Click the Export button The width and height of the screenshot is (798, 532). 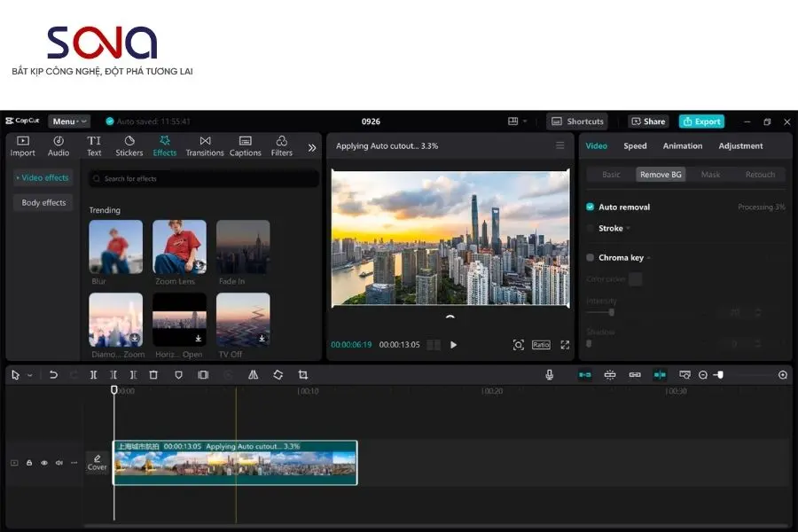[x=701, y=121]
